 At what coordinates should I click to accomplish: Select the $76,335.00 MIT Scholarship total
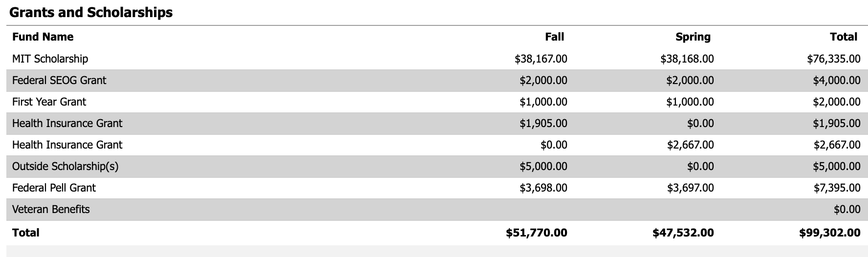pos(833,59)
